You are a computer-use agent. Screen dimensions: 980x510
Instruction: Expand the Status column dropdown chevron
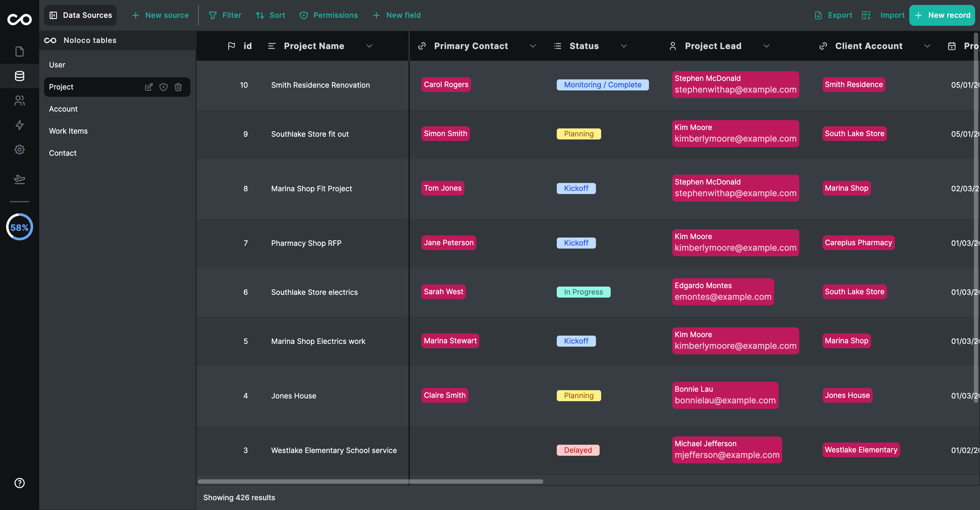pos(624,46)
